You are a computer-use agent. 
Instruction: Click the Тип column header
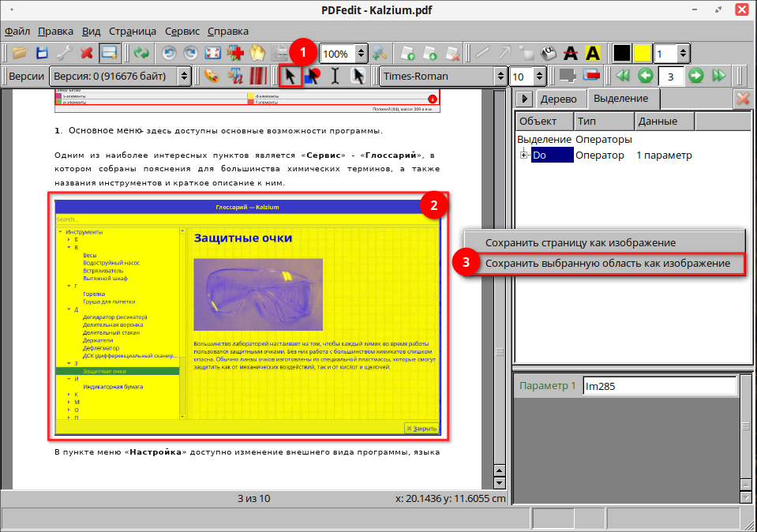[602, 121]
